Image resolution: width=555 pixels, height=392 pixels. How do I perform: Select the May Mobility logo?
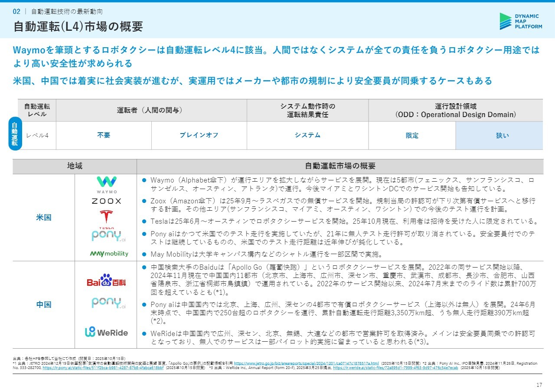(x=109, y=254)
